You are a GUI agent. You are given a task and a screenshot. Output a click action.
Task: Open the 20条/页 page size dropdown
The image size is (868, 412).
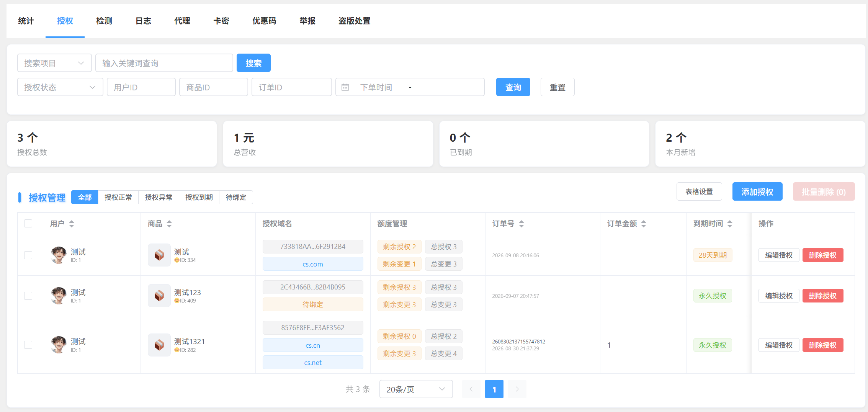(x=416, y=389)
